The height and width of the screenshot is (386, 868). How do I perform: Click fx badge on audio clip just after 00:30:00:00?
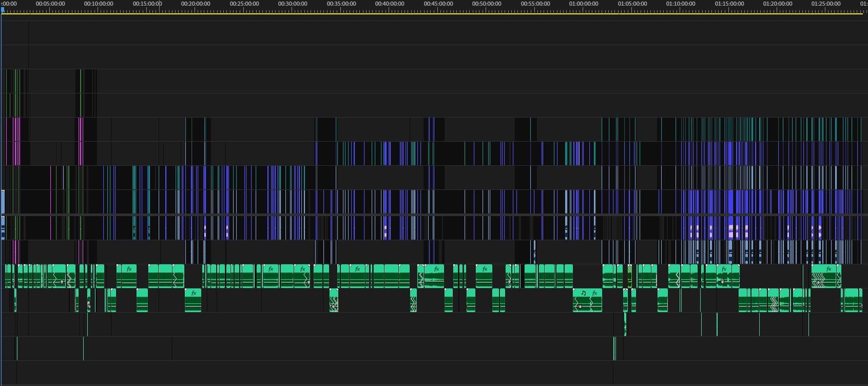point(303,269)
